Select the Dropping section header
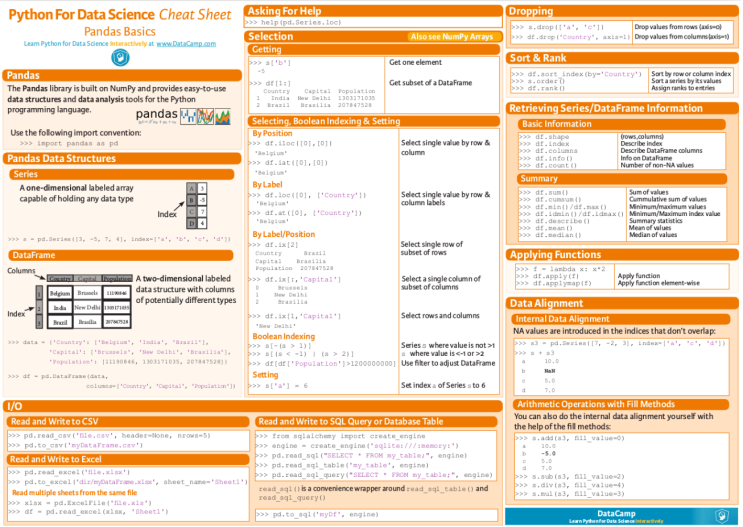The height and width of the screenshot is (527, 743). pyautogui.click(x=622, y=11)
